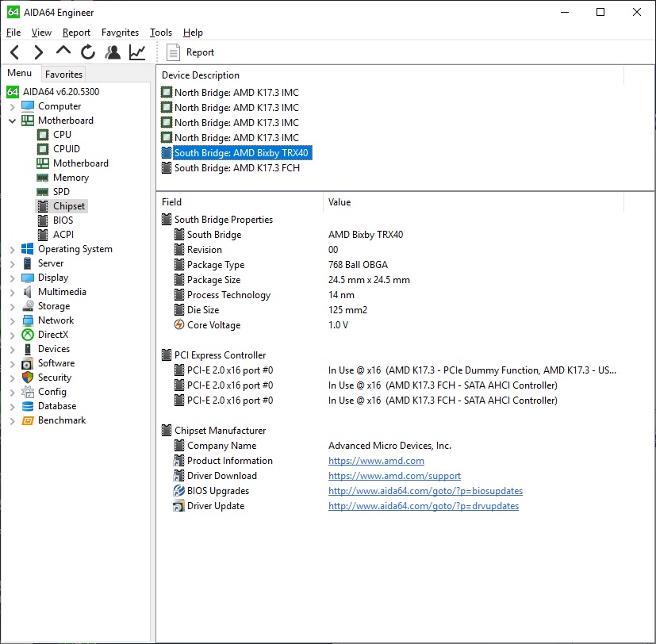Switch to the Favorites tab
The height and width of the screenshot is (644, 656).
63,75
